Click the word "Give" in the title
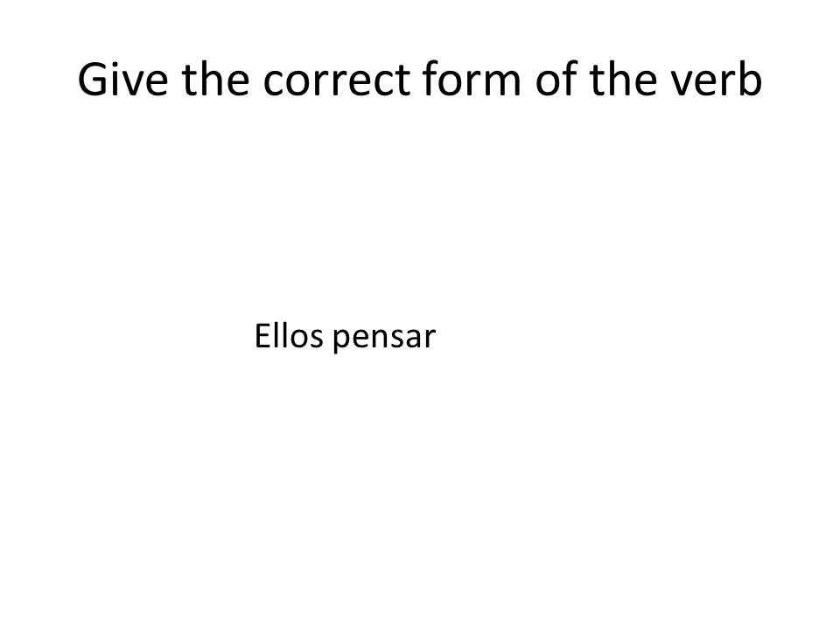The width and height of the screenshot is (840, 630). click(x=122, y=80)
